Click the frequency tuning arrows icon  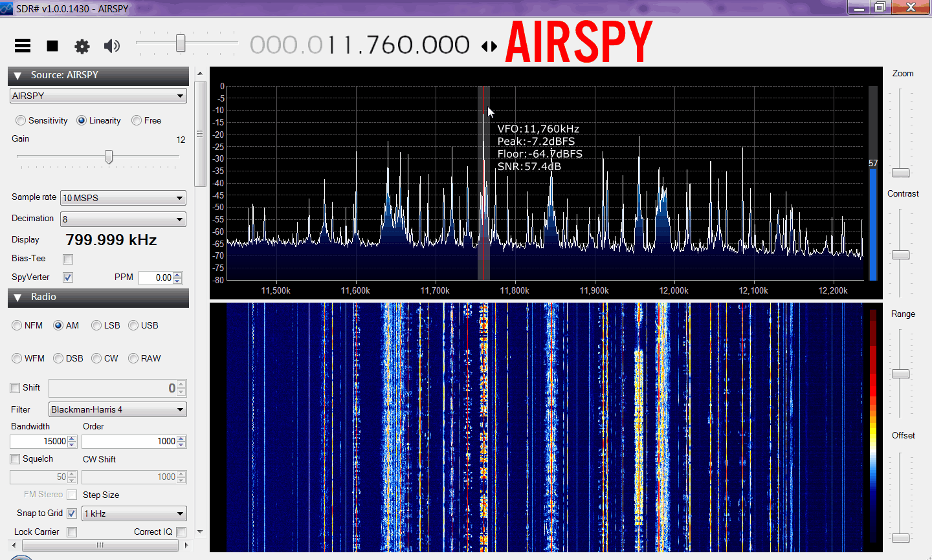click(x=489, y=46)
